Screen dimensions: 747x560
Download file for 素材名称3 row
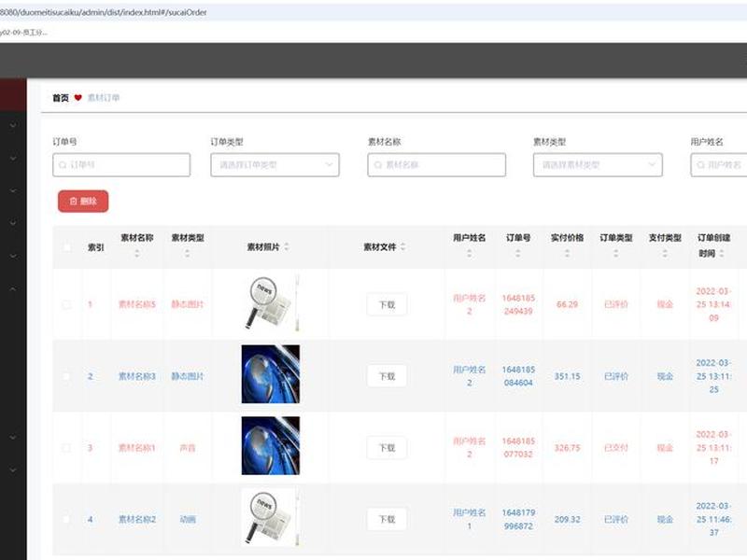[387, 376]
